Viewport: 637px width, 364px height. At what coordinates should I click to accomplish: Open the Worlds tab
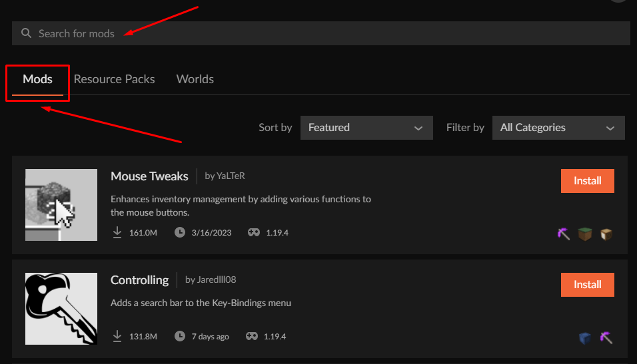195,79
